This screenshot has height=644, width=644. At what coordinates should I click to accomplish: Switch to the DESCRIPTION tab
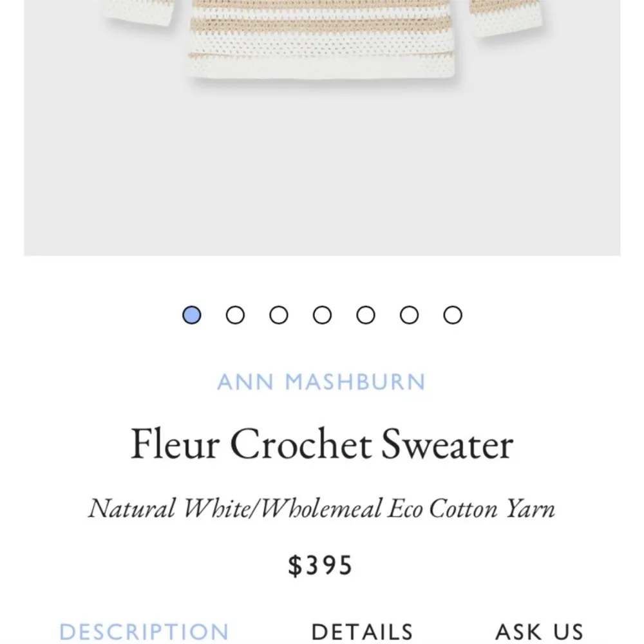145,630
